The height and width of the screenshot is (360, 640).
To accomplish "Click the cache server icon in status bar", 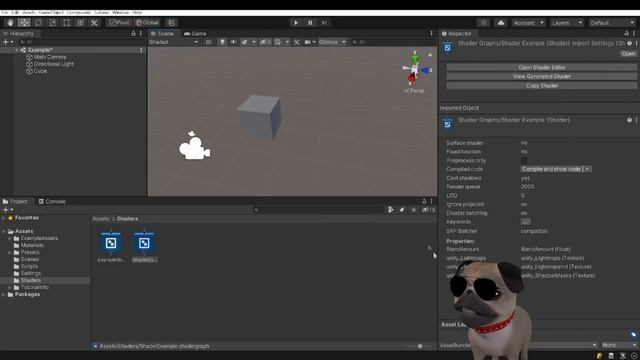I will click(x=611, y=356).
